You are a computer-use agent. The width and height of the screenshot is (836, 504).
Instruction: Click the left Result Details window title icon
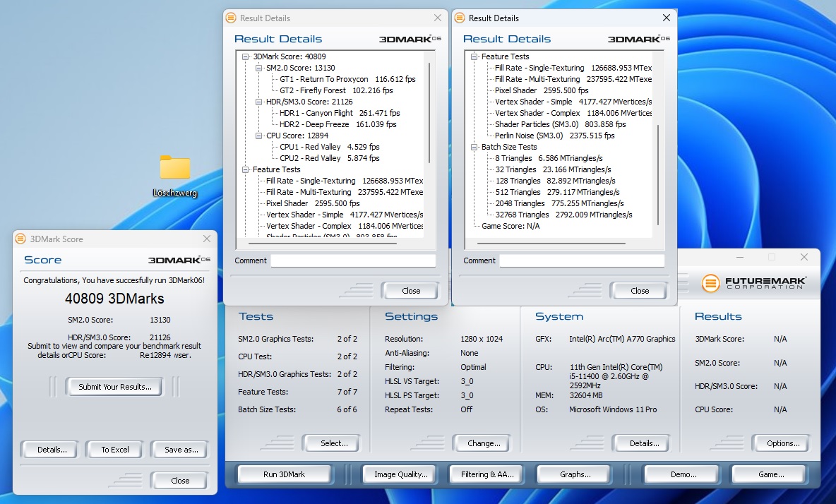[x=231, y=18]
